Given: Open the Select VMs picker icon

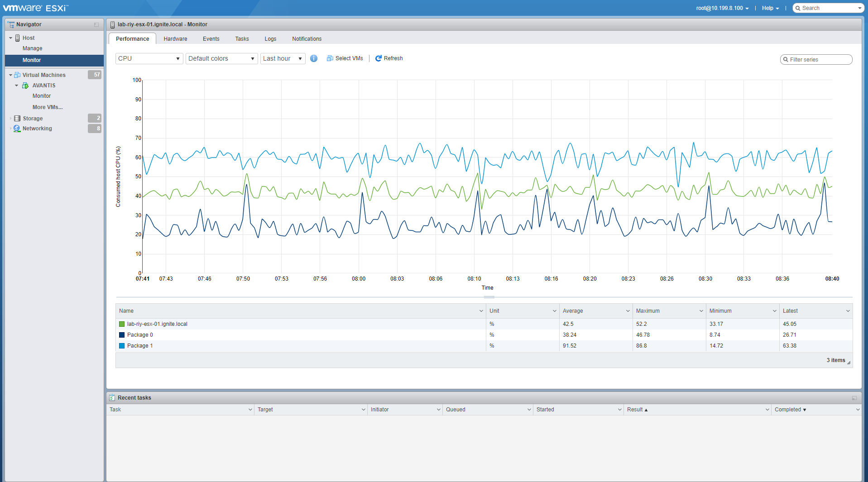Looking at the screenshot, I should tap(330, 58).
